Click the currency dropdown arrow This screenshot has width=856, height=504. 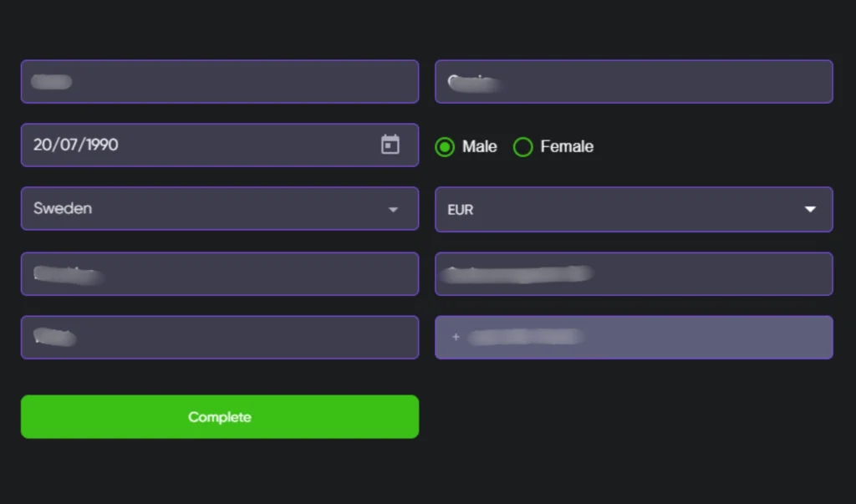pos(809,209)
